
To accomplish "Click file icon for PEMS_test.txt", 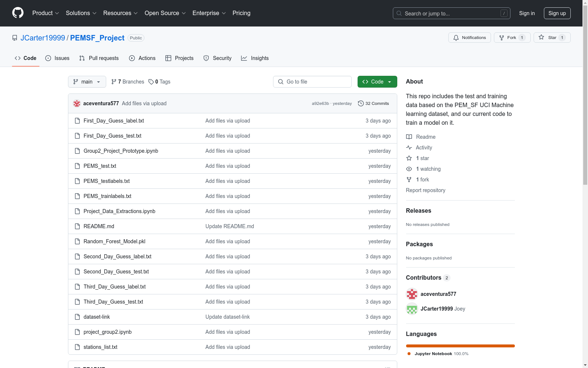I will (x=77, y=166).
